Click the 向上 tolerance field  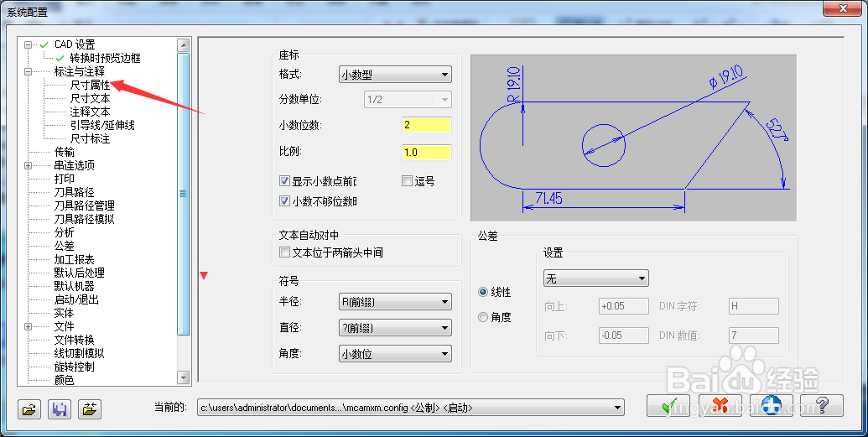tap(623, 306)
